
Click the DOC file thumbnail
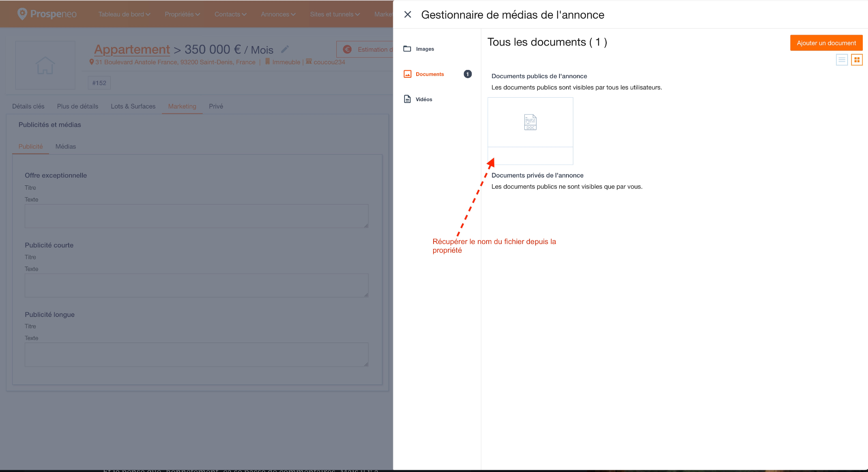530,122
